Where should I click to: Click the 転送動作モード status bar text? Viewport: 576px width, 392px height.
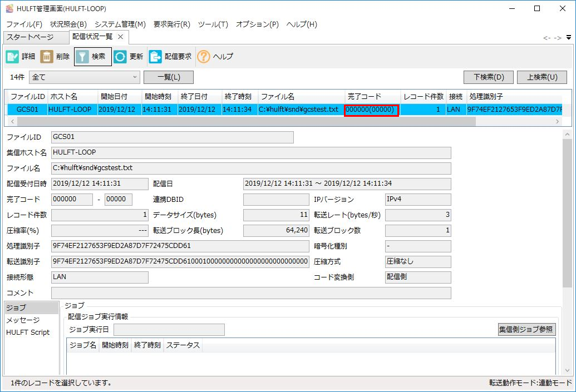pos(530,383)
